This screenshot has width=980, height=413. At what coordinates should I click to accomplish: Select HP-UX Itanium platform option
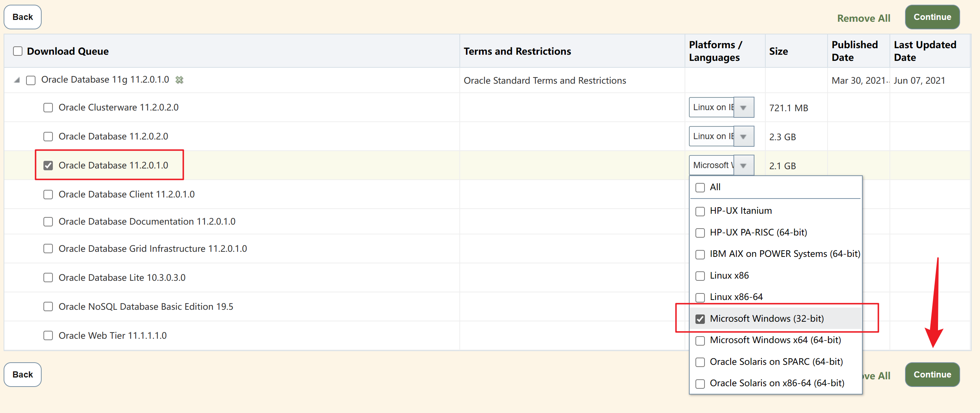(700, 211)
